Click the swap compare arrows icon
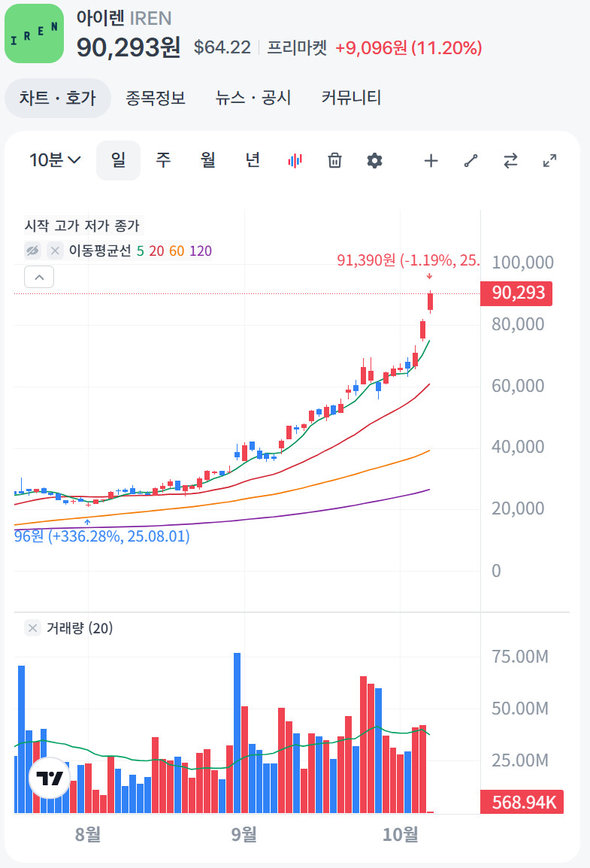The width and height of the screenshot is (590, 868). (x=510, y=160)
